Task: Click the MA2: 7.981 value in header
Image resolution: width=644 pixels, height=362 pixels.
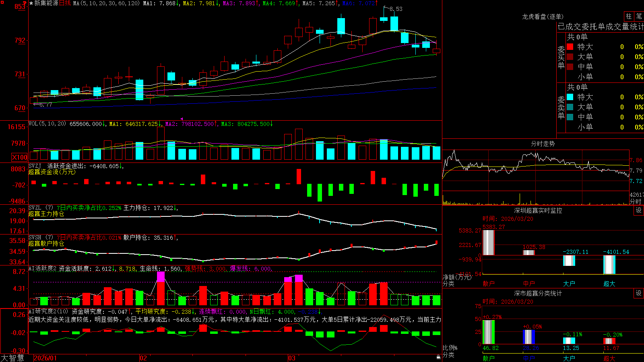Action: pyautogui.click(x=201, y=3)
